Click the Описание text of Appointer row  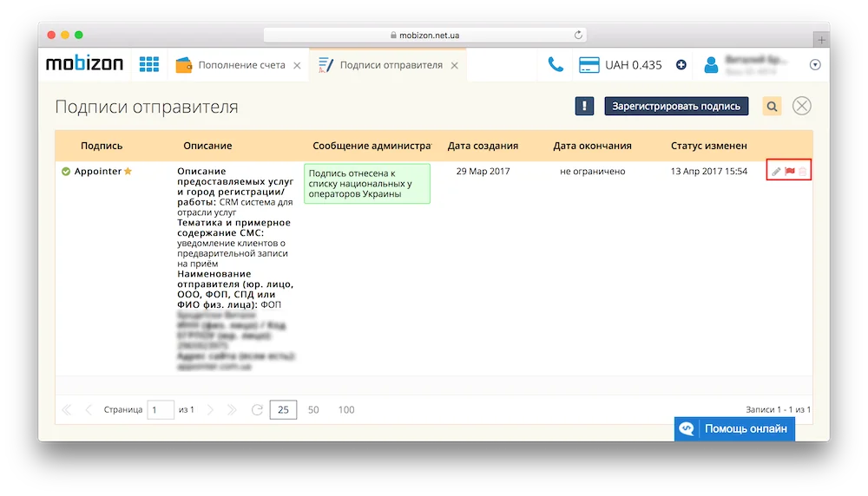(236, 269)
